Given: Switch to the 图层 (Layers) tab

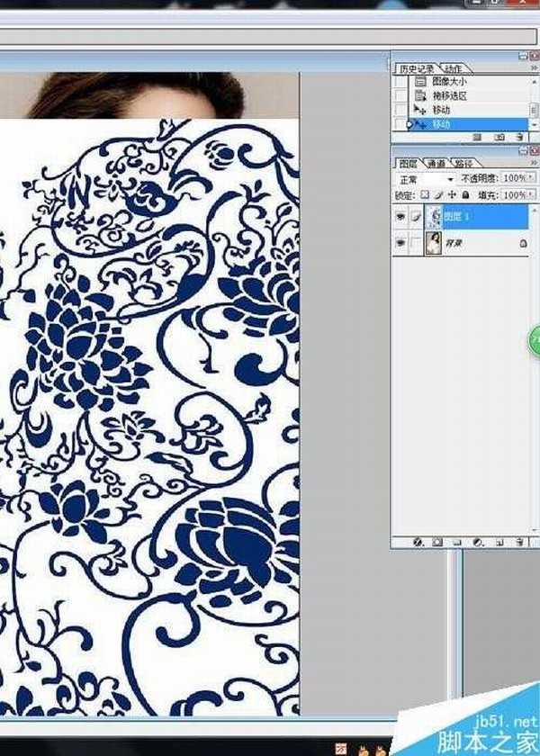Looking at the screenshot, I should pyautogui.click(x=409, y=164).
